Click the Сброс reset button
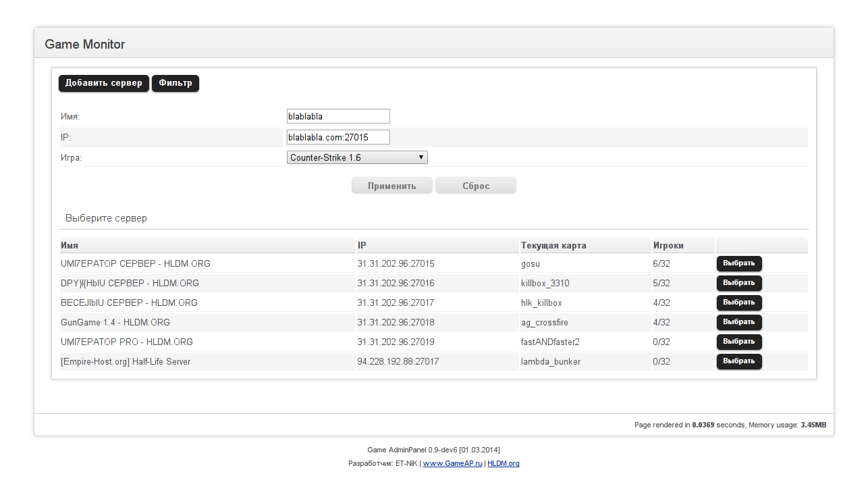 point(476,186)
